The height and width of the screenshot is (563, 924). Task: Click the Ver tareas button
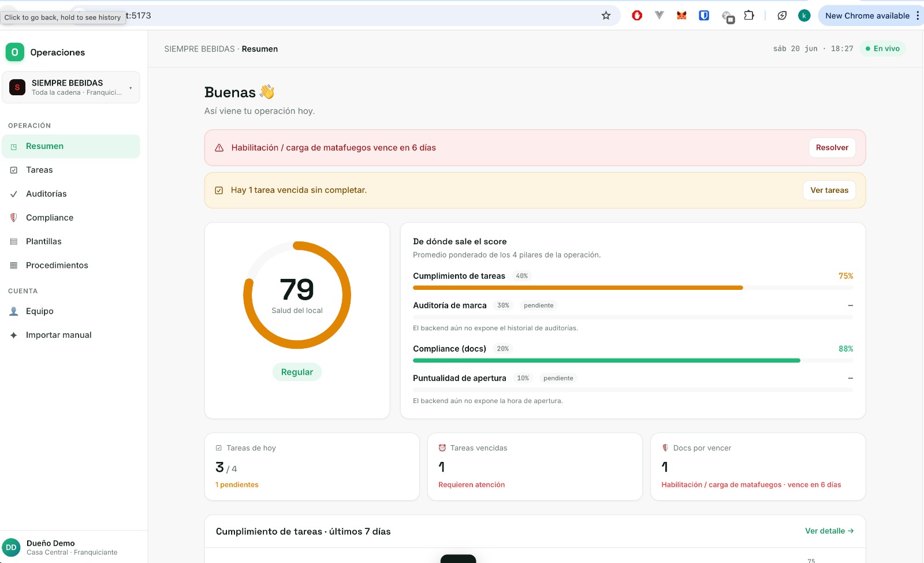click(x=829, y=191)
